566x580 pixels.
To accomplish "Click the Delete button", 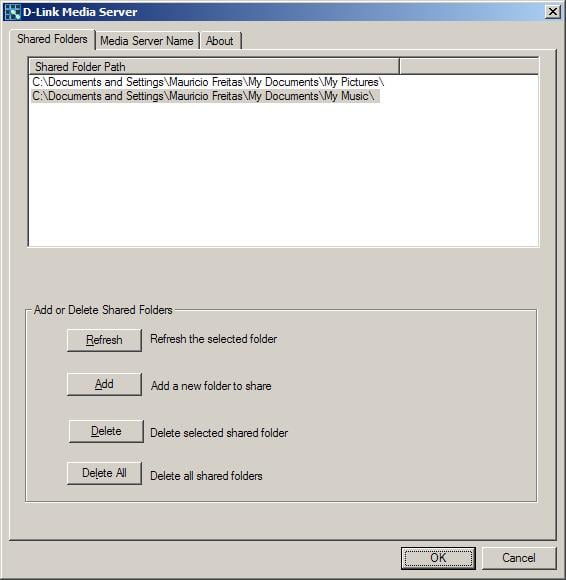I will pos(106,431).
